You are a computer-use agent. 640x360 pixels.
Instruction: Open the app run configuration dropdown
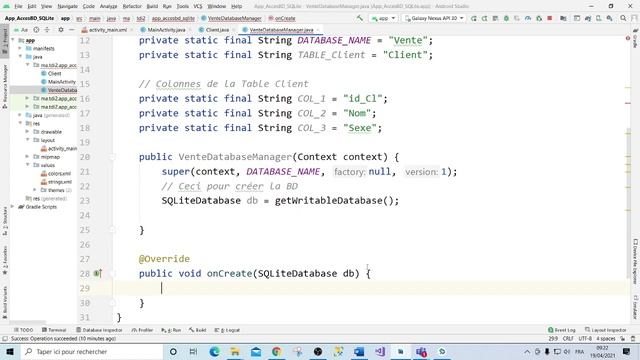(x=383, y=18)
